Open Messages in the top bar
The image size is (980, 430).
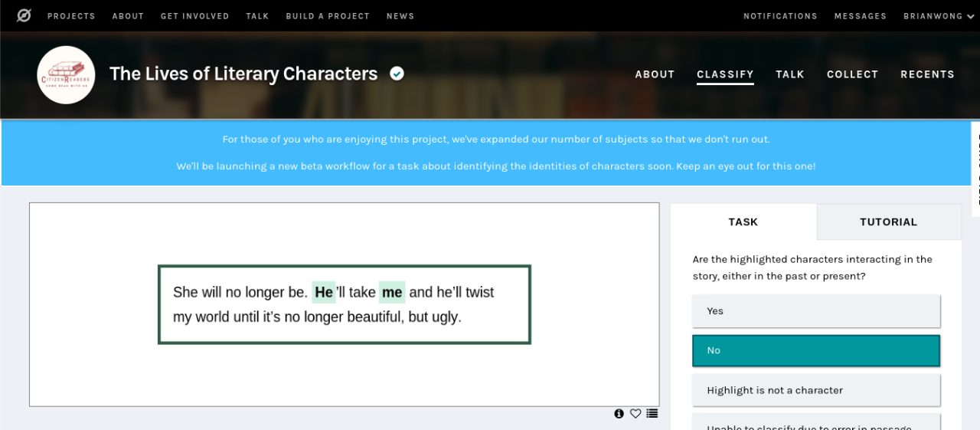pyautogui.click(x=860, y=16)
